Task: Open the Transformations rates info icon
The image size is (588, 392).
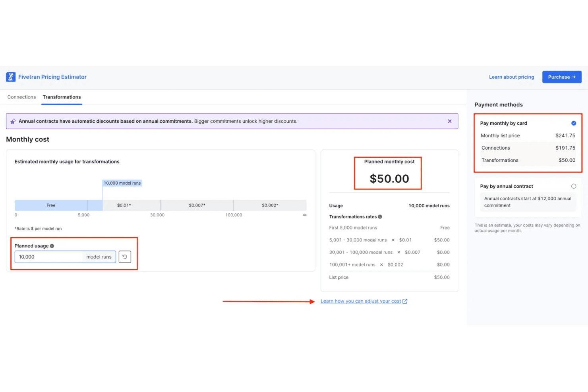Action: click(380, 216)
